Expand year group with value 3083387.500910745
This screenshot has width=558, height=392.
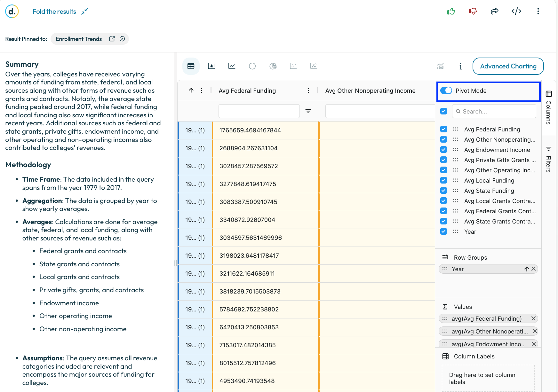pos(195,202)
